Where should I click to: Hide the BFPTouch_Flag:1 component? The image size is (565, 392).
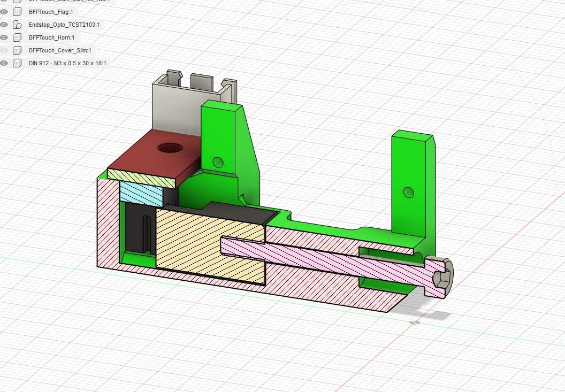(x=4, y=12)
